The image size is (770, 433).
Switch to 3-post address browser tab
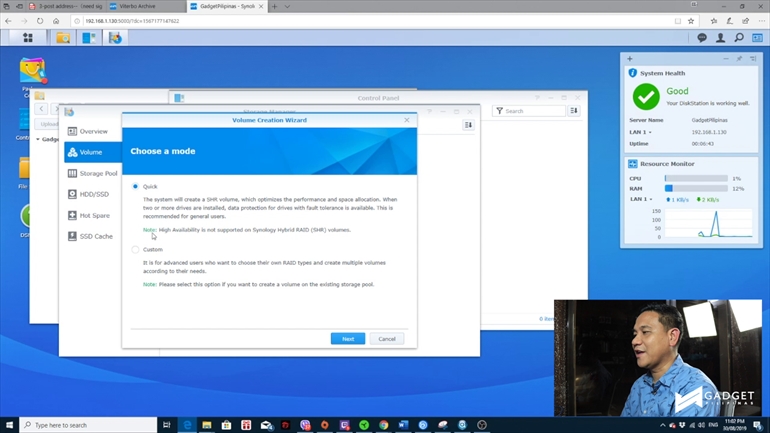pos(66,6)
